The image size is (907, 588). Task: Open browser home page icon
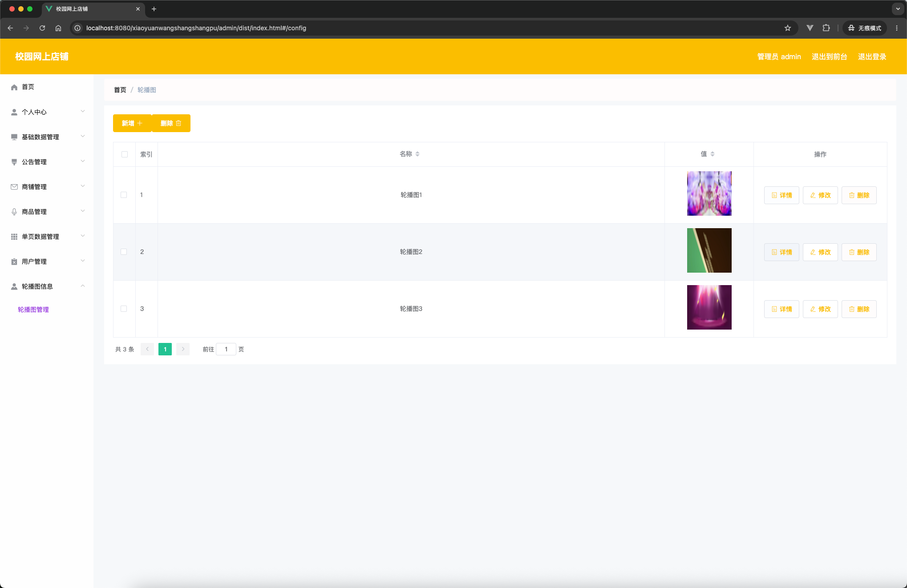pos(58,28)
